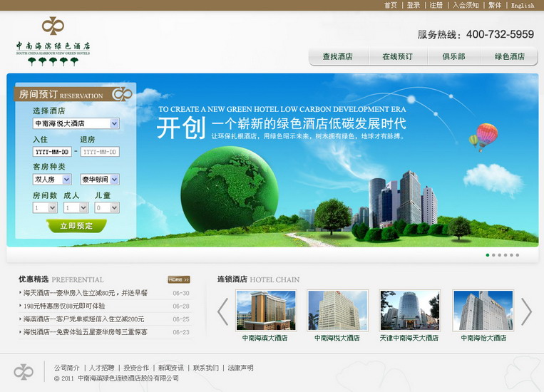Screen dimensions: 544x392
Task: Select the sixth banner pagination dot
Action: (518, 255)
